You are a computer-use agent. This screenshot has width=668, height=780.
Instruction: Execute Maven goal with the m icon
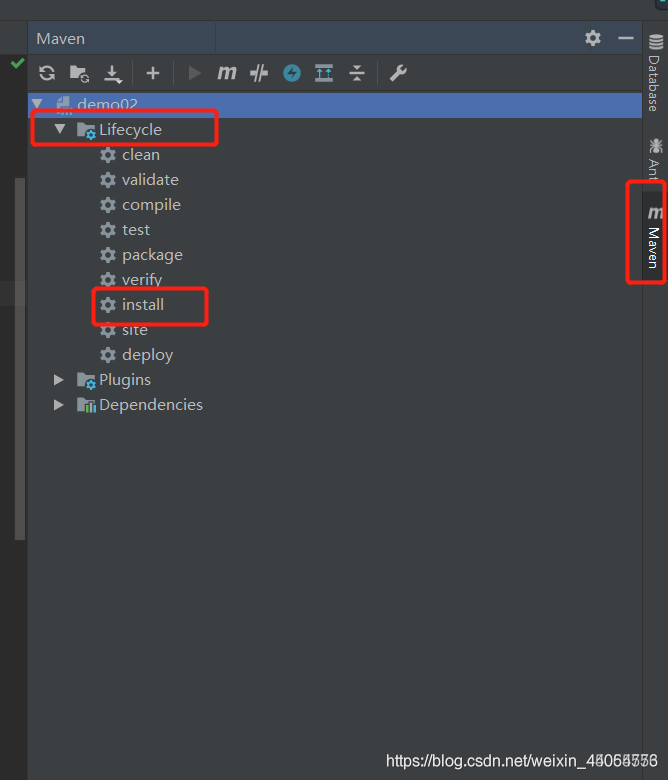[x=227, y=73]
